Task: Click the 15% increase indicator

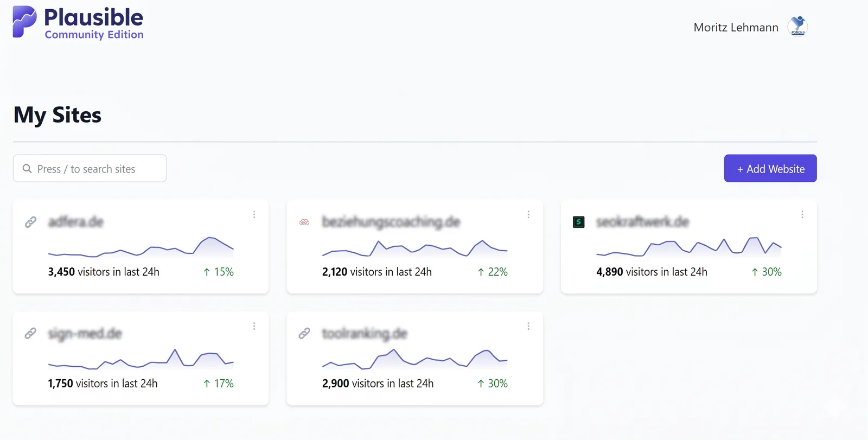Action: 219,272
